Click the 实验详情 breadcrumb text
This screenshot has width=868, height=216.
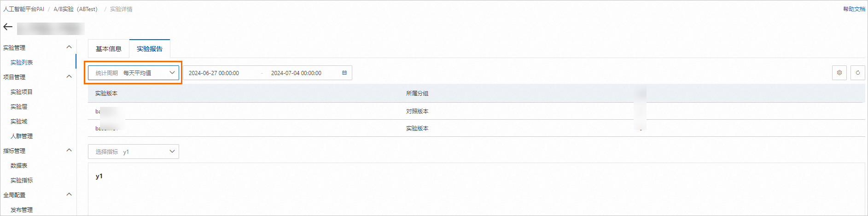coord(121,9)
